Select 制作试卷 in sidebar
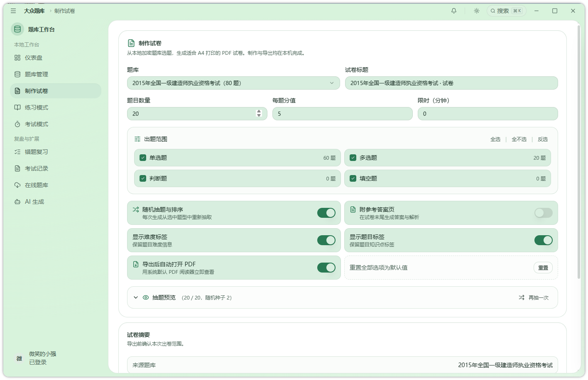This screenshot has height=380, width=588. coord(56,91)
